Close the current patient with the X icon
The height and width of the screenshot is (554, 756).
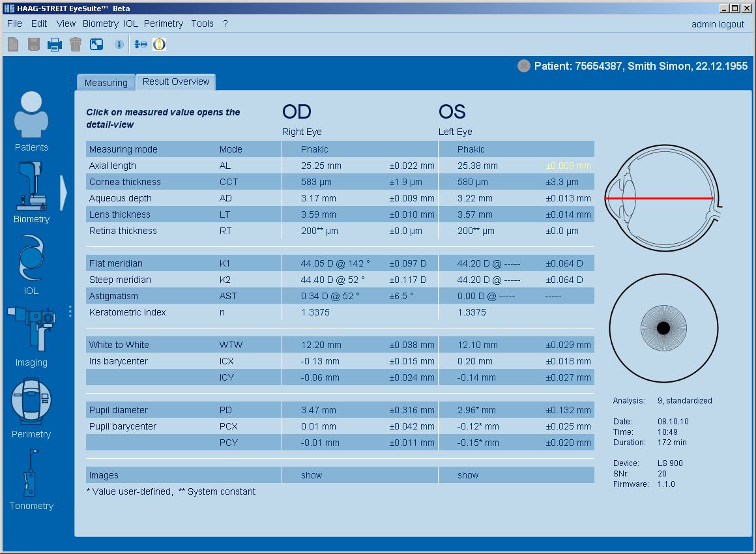[524, 66]
